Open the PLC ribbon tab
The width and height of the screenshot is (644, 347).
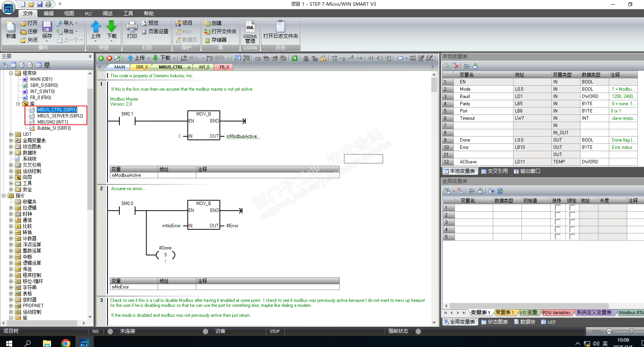click(88, 13)
